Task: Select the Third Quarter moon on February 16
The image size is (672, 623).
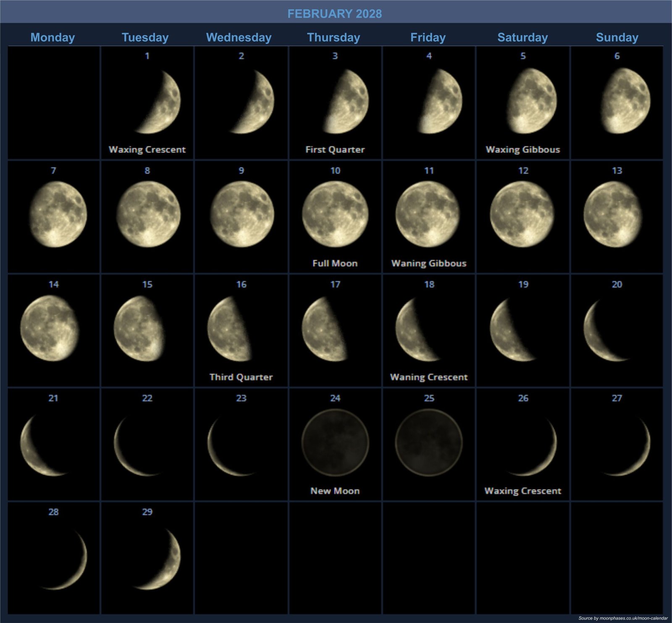Action: coord(229,329)
